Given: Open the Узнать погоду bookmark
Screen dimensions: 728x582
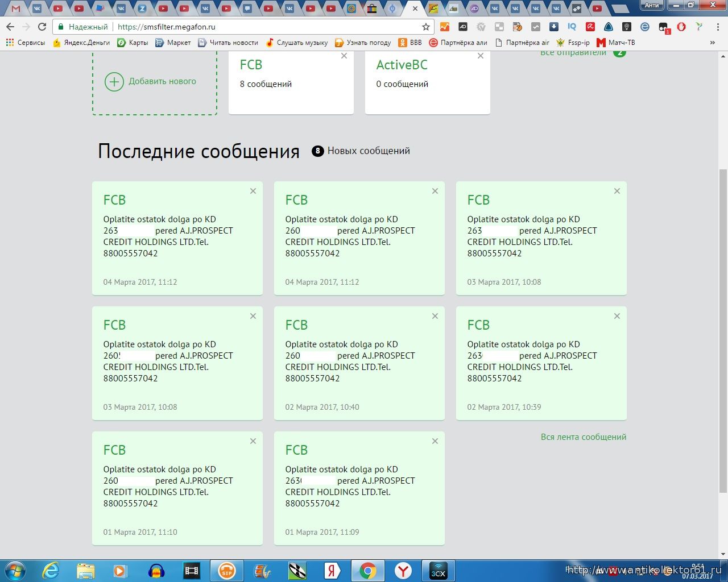Looking at the screenshot, I should click(x=363, y=43).
